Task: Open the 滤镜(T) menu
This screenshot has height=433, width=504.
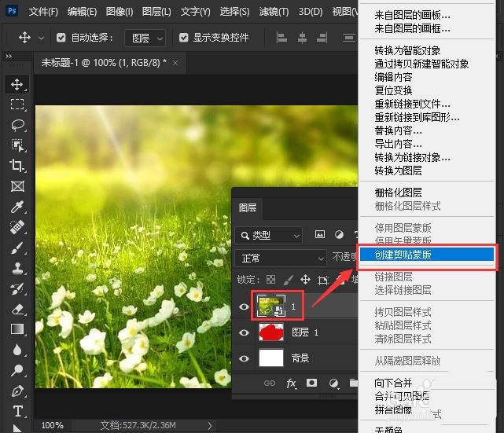Action: pos(274,12)
